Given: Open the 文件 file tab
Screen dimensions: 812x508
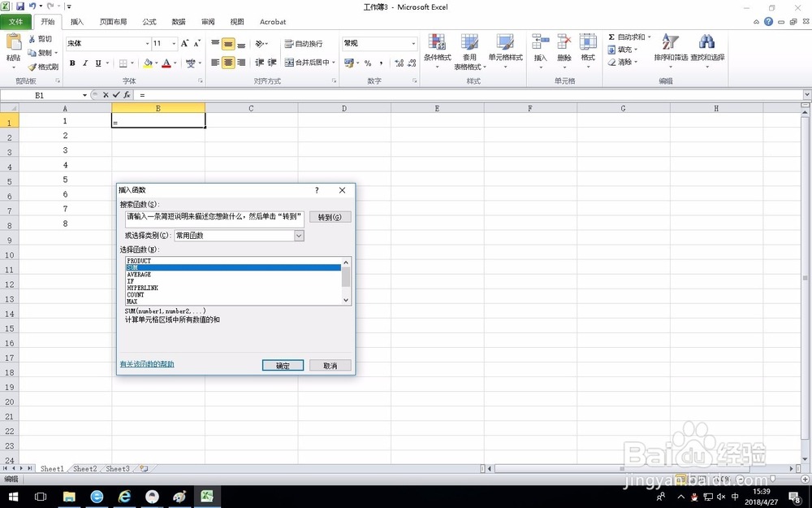Looking at the screenshot, I should 16,22.
